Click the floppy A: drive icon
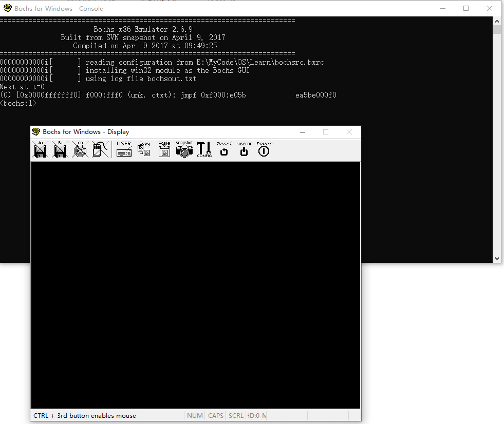 coord(40,149)
